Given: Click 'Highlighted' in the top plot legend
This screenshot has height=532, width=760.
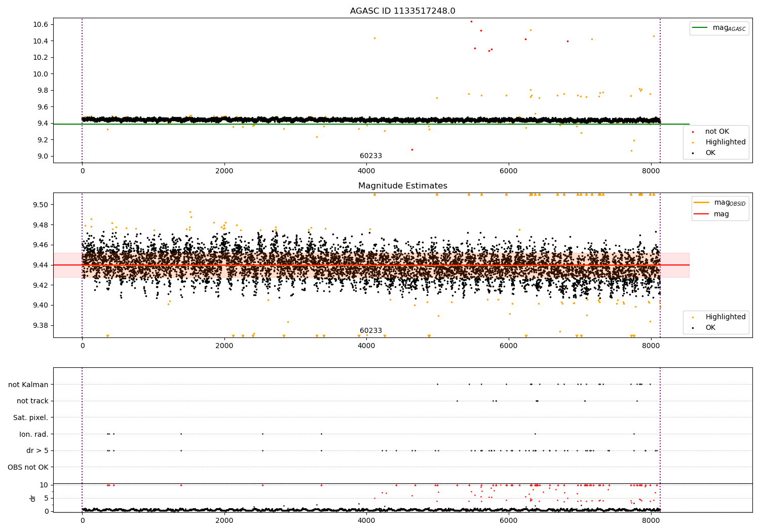Looking at the screenshot, I should (726, 142).
